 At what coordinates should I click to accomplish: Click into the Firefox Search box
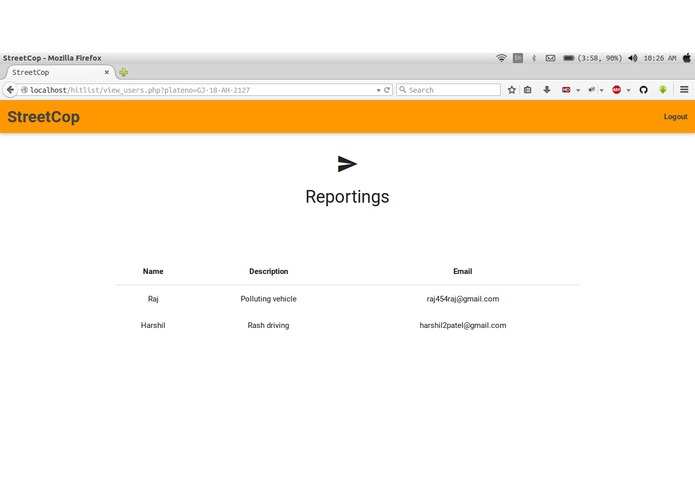449,90
